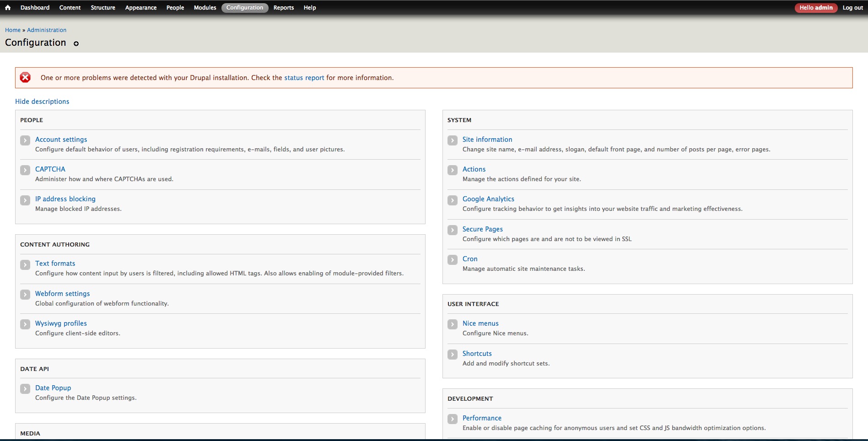This screenshot has width=868, height=441.
Task: Open the status report link
Action: coord(304,78)
